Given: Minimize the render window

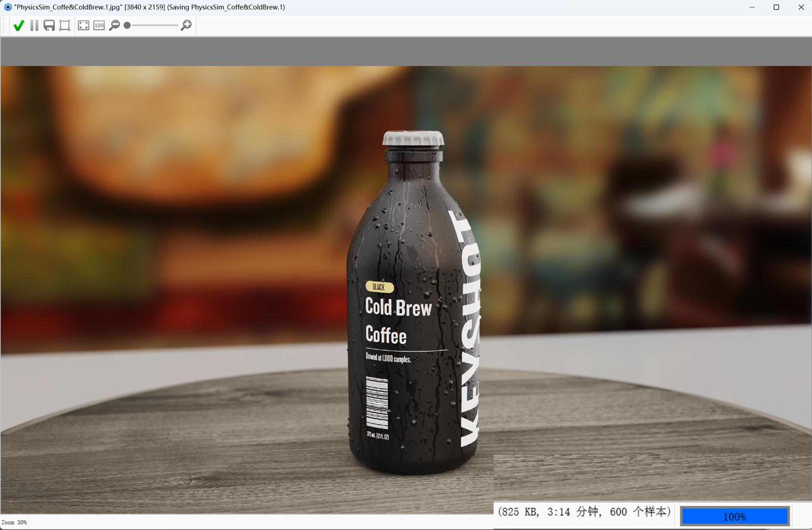Looking at the screenshot, I should pos(752,7).
